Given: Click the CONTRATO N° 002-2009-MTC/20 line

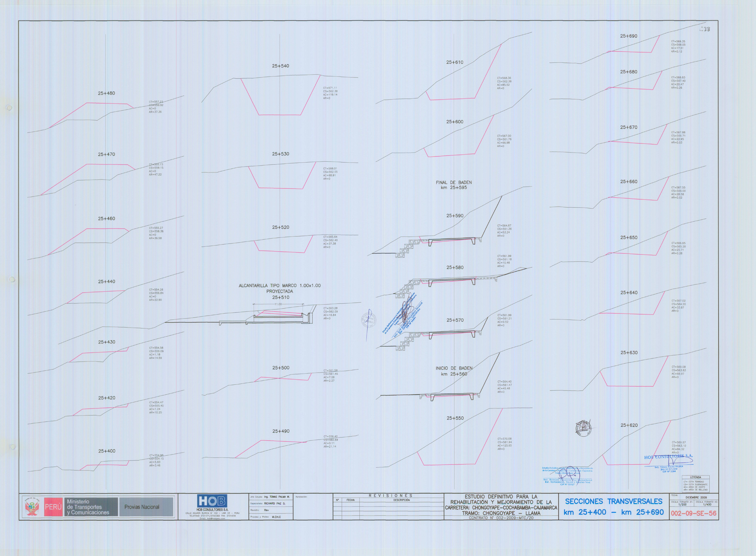Looking at the screenshot, I should pyautogui.click(x=501, y=518).
